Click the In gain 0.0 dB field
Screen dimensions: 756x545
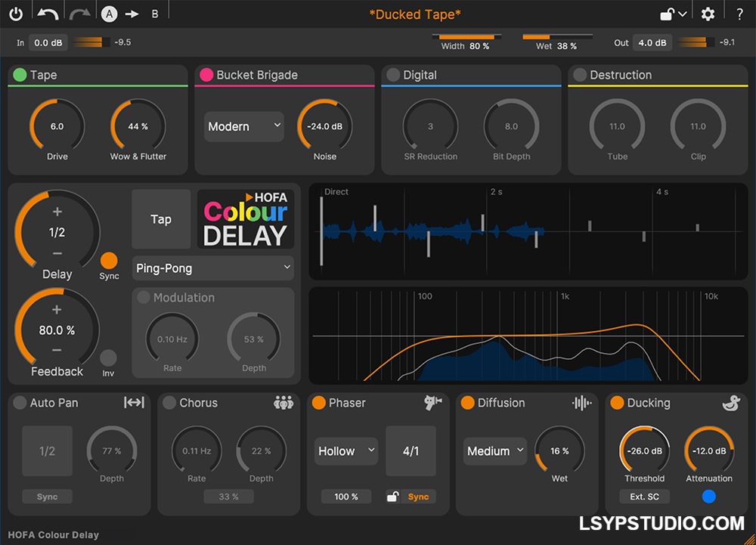click(x=48, y=42)
